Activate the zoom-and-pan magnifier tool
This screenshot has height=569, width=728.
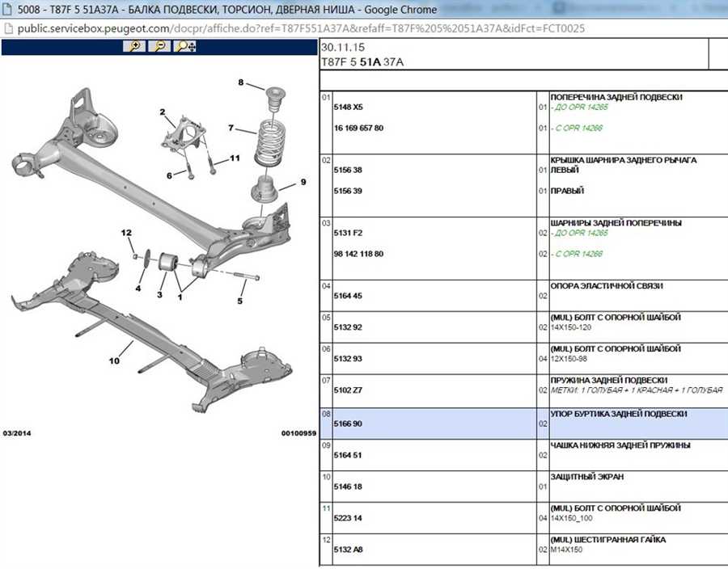185,46
